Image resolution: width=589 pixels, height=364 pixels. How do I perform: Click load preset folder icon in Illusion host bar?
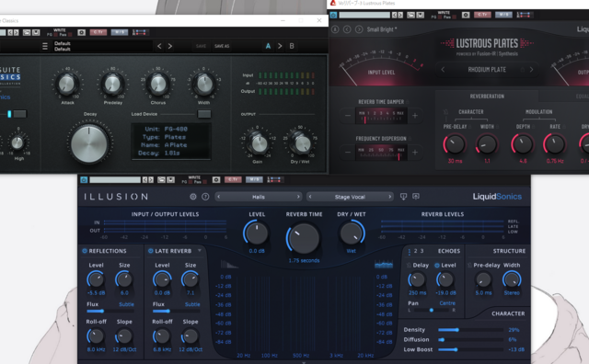pos(161,180)
